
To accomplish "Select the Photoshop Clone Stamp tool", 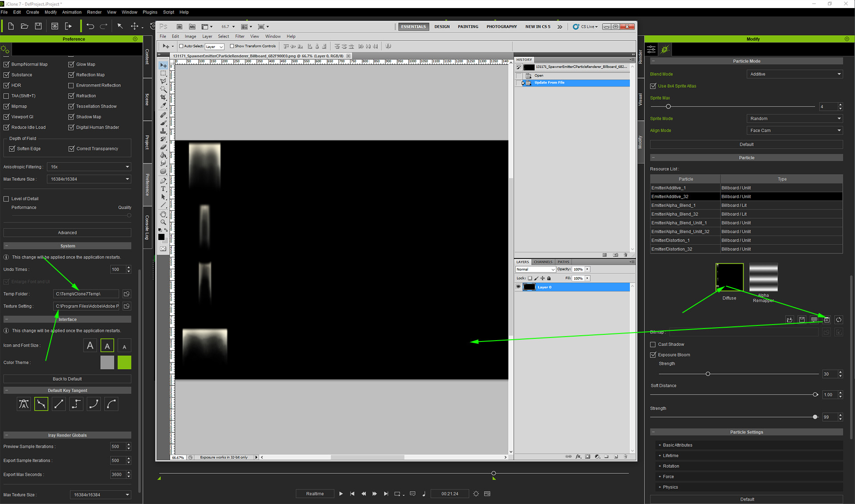I will [163, 131].
